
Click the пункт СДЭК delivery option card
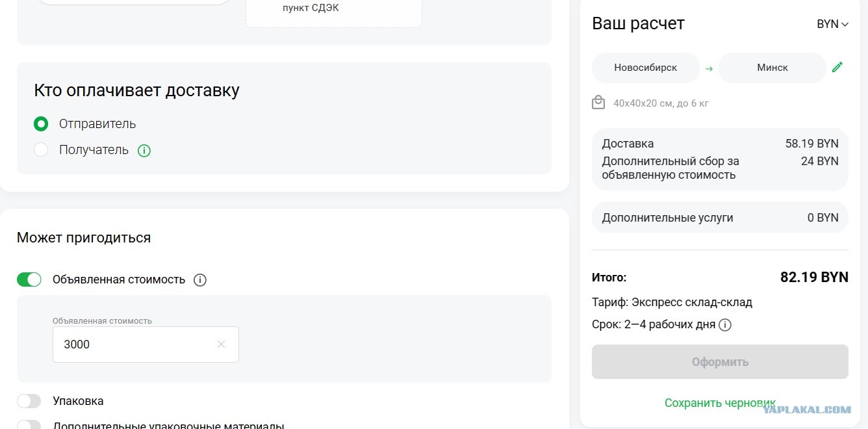pos(333,12)
